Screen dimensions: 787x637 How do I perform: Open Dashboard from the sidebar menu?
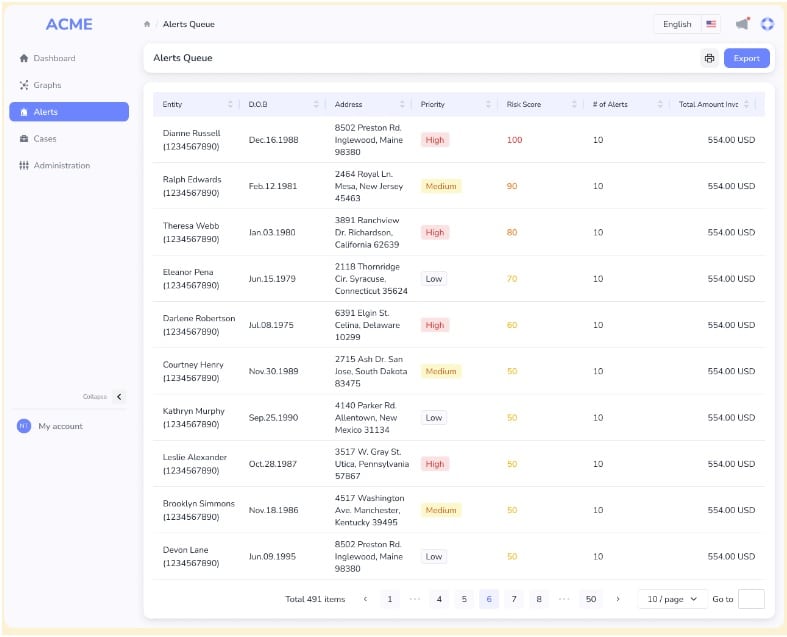(x=54, y=58)
